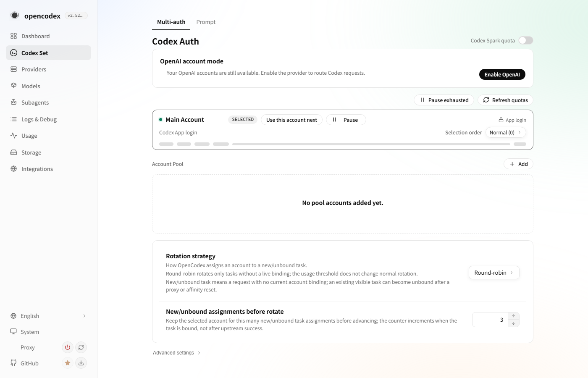The height and width of the screenshot is (378, 588).
Task: Click the Enable OpenAI button
Action: pyautogui.click(x=502, y=74)
